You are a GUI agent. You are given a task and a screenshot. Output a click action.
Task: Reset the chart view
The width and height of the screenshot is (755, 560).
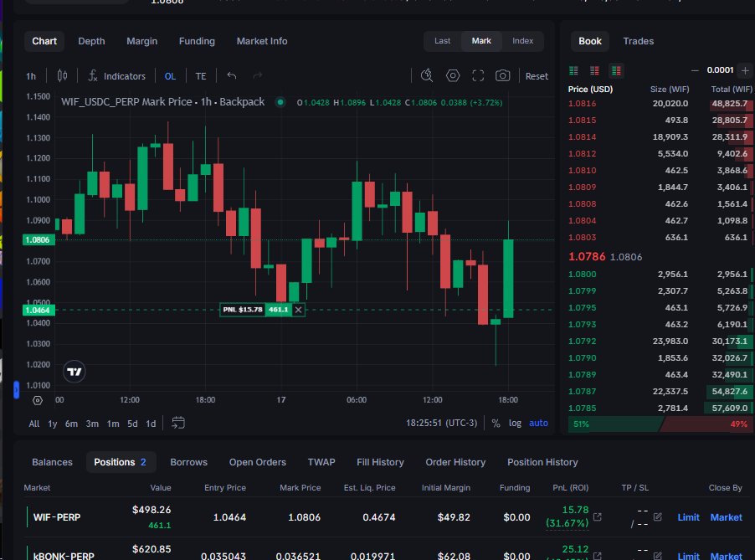click(537, 76)
